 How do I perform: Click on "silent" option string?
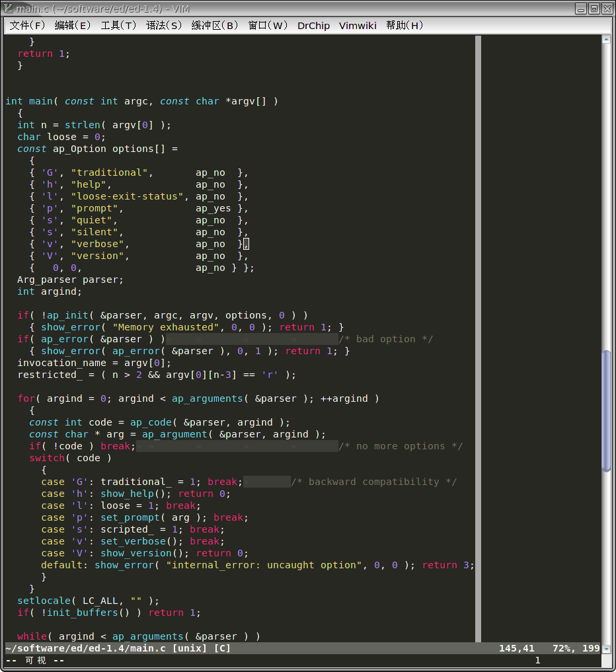[x=95, y=233]
